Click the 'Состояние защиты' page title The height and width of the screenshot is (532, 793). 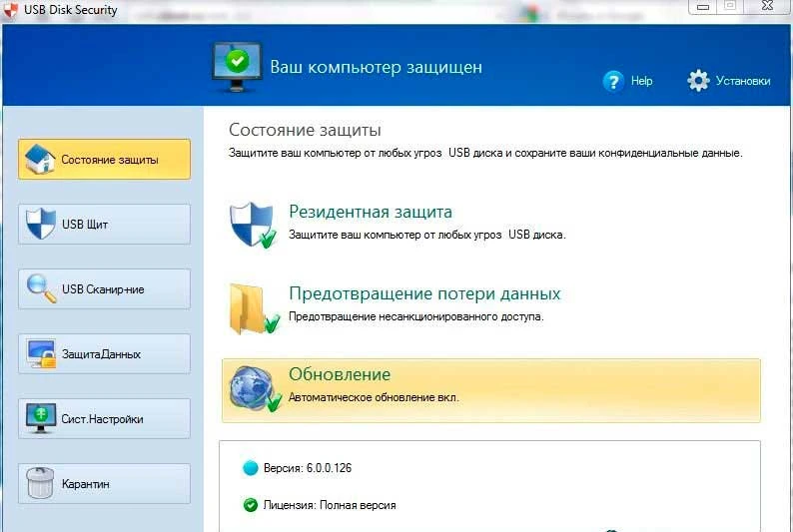pos(305,130)
